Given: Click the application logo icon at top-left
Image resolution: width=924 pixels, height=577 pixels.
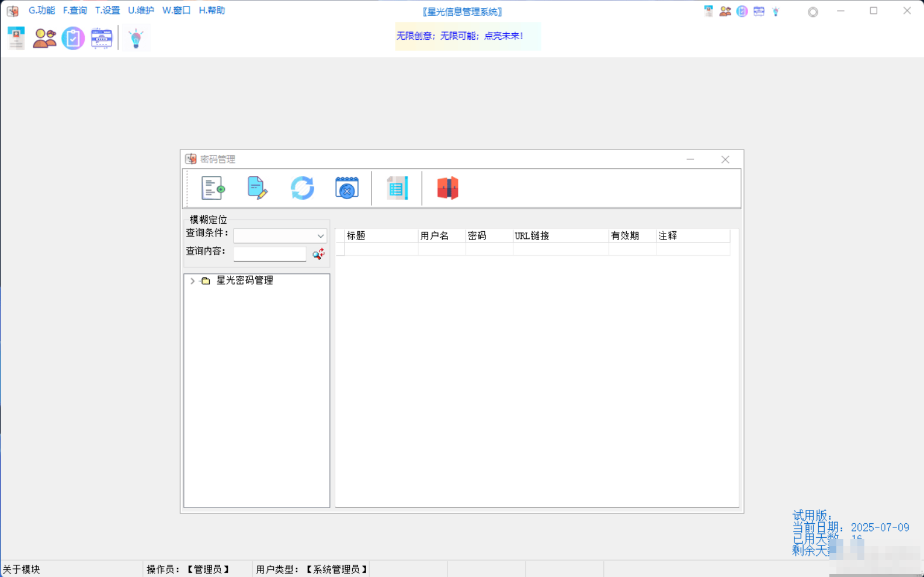Looking at the screenshot, I should tap(13, 11).
